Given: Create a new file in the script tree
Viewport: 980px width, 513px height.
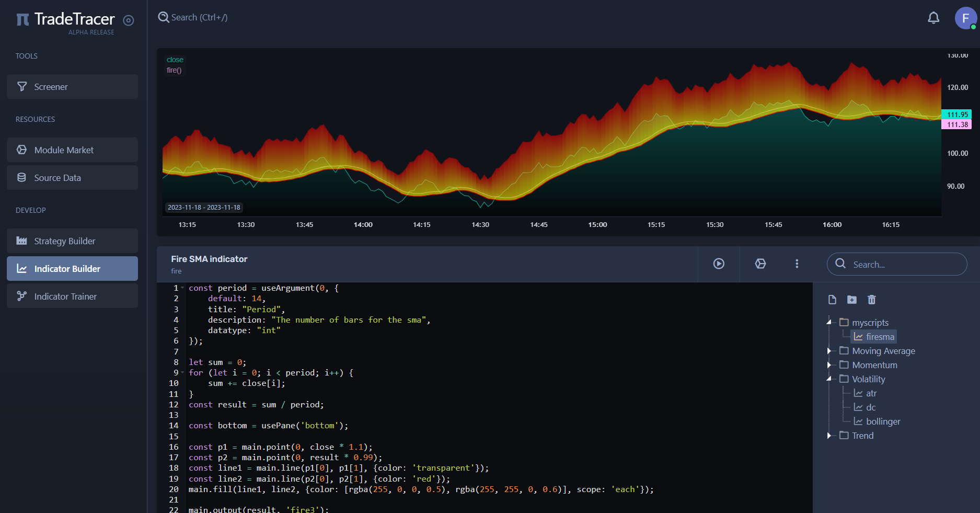Looking at the screenshot, I should pyautogui.click(x=832, y=300).
